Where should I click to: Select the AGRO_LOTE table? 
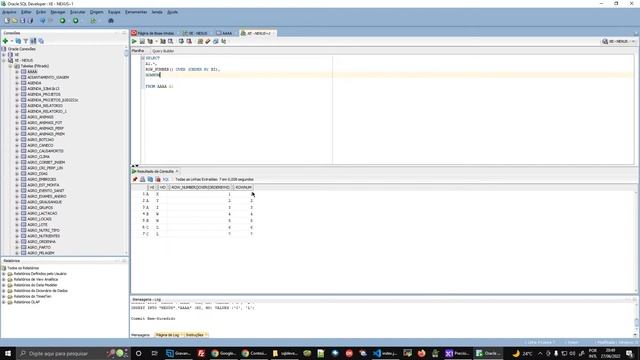[x=38, y=224]
